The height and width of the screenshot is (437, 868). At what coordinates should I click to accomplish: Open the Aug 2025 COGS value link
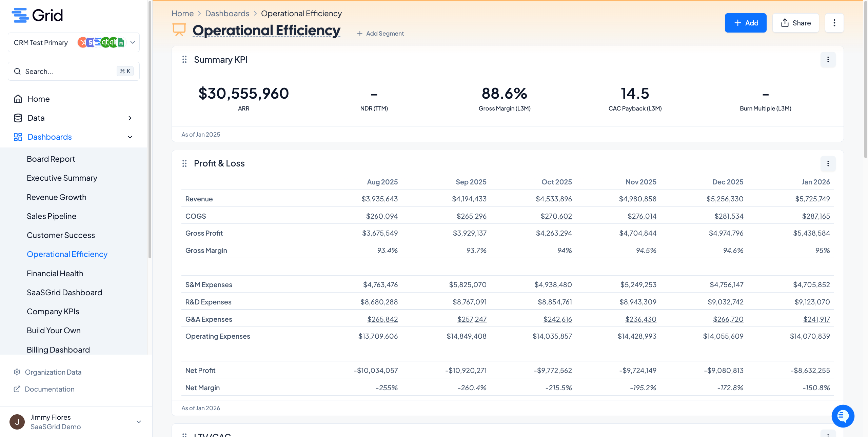tap(382, 216)
